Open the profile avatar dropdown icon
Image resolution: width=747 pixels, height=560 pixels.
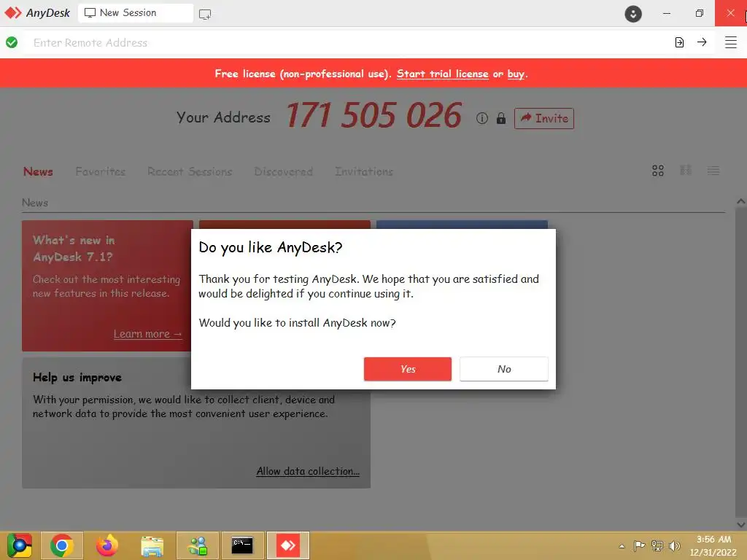click(633, 14)
